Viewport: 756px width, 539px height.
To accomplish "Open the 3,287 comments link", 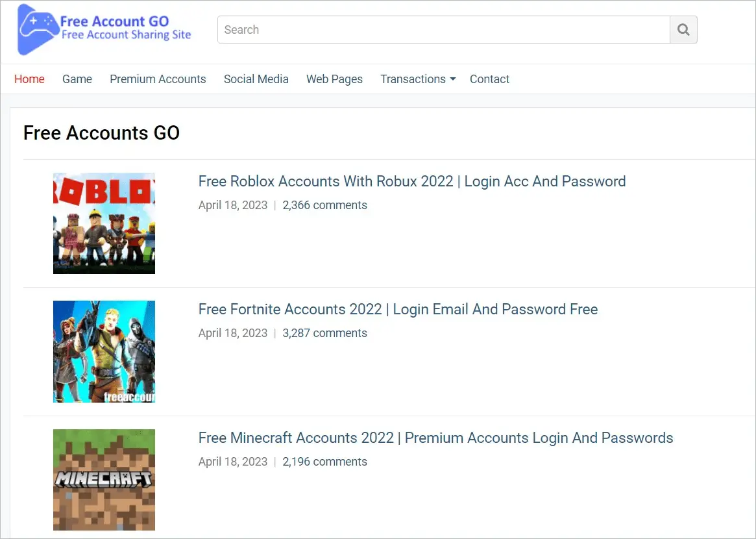I will tap(324, 333).
